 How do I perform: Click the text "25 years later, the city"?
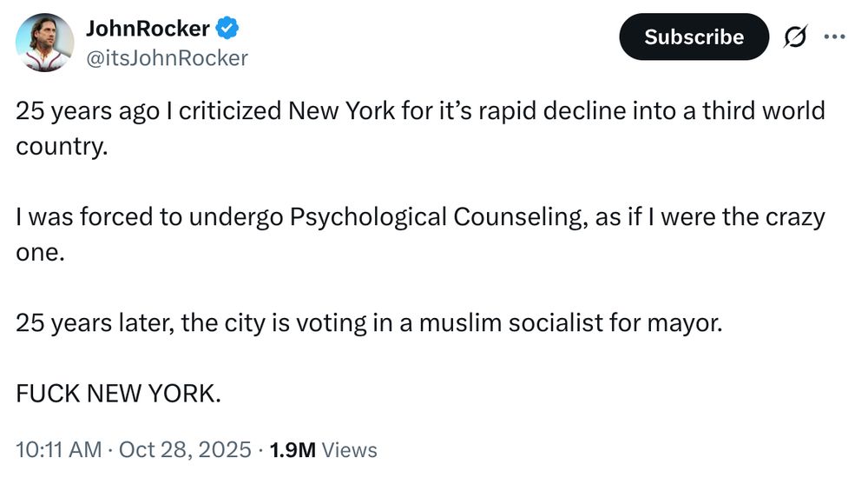[x=128, y=323]
